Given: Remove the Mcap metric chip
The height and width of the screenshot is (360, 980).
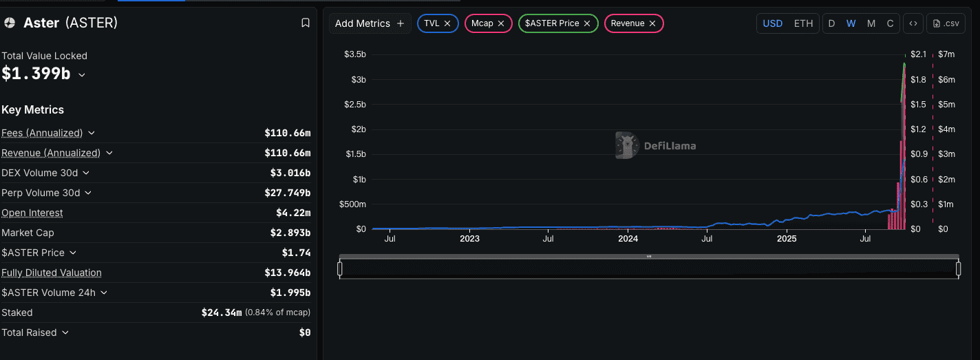Looking at the screenshot, I should (x=501, y=23).
